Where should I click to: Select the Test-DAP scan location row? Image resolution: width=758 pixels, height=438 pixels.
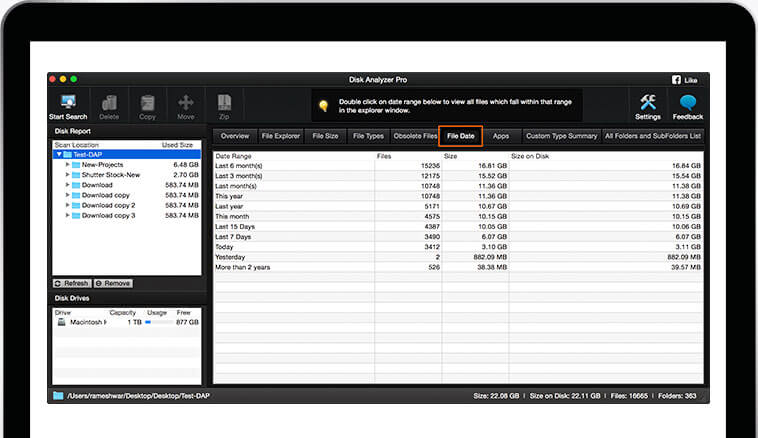point(127,155)
